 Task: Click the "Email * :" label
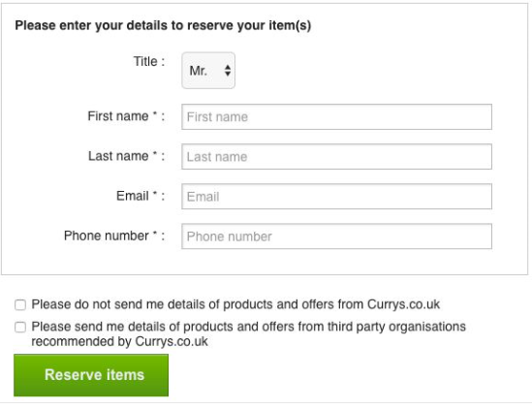141,196
